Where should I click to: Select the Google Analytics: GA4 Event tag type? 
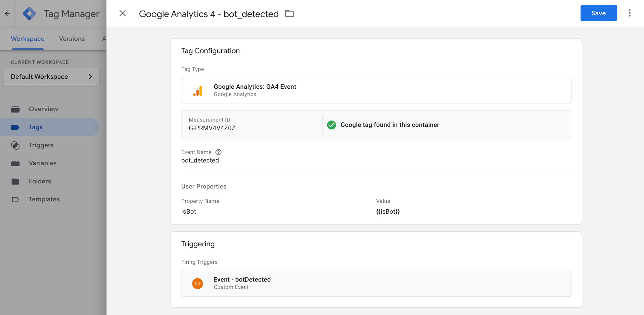tap(376, 91)
